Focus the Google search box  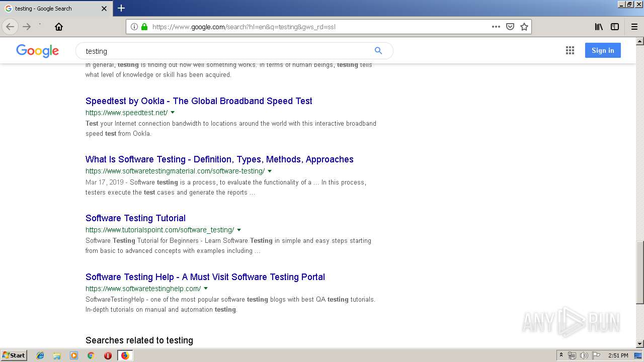pyautogui.click(x=226, y=51)
